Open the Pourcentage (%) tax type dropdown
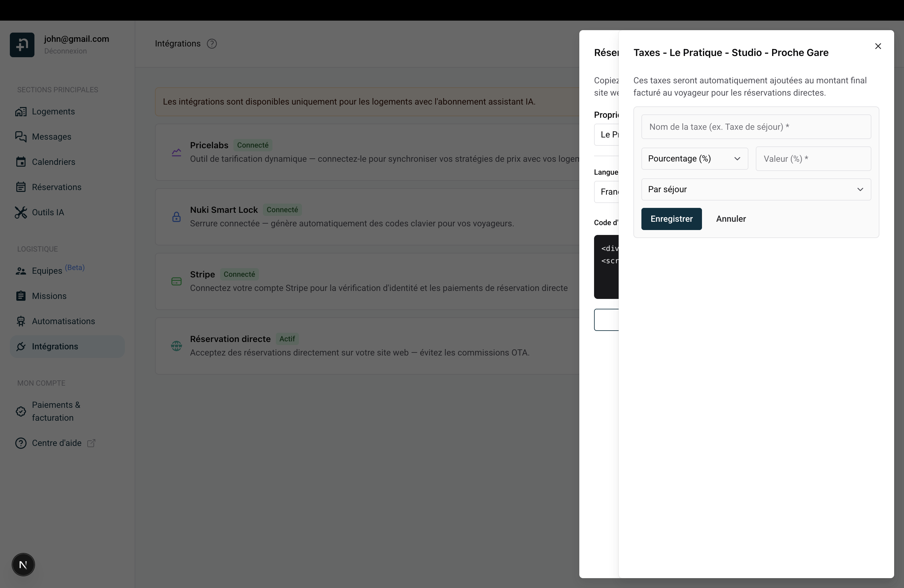The height and width of the screenshot is (588, 904). coord(695,159)
